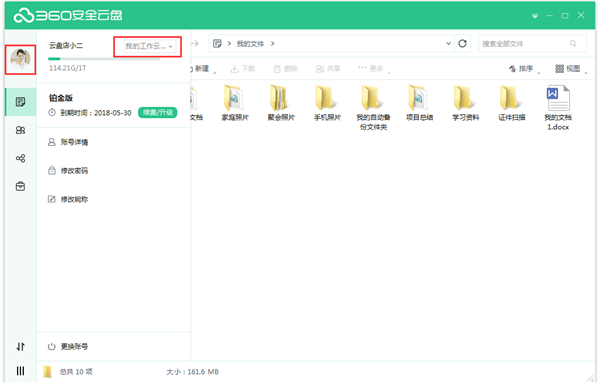Click the 共享 share toolbar button
This screenshot has width=600, height=383.
[x=328, y=69]
